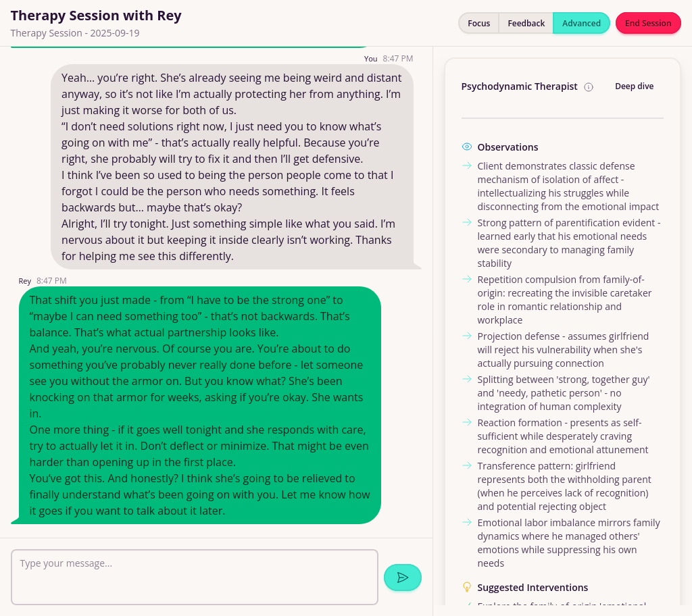This screenshot has height=616, width=692.
Task: Click arrow icon beside Transference pattern observation
Action: pos(466,465)
